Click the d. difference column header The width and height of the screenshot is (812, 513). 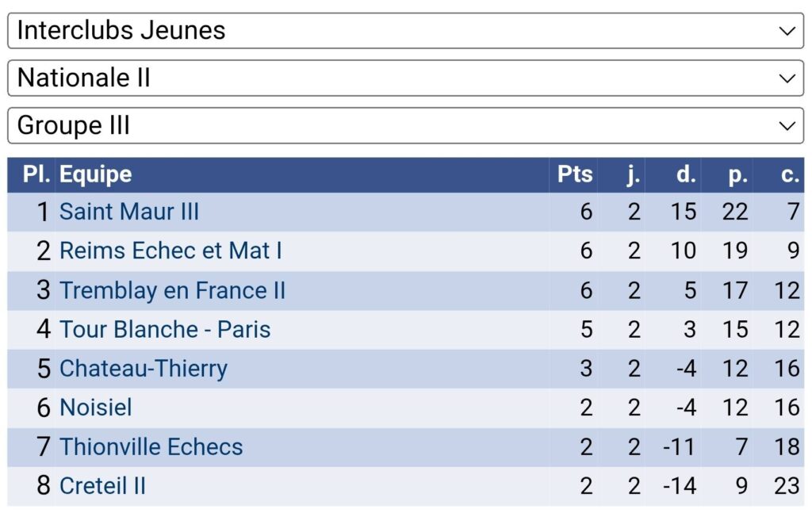coord(686,174)
